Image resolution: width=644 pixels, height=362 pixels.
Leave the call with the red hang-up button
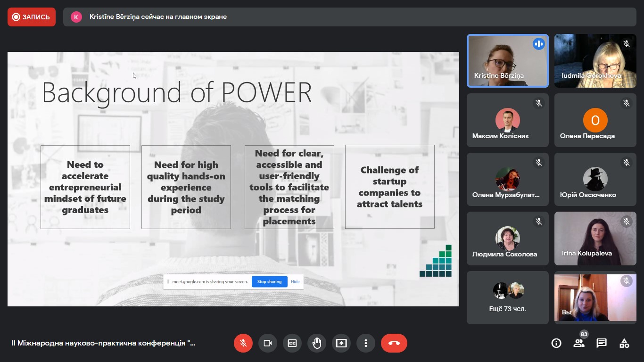click(394, 343)
